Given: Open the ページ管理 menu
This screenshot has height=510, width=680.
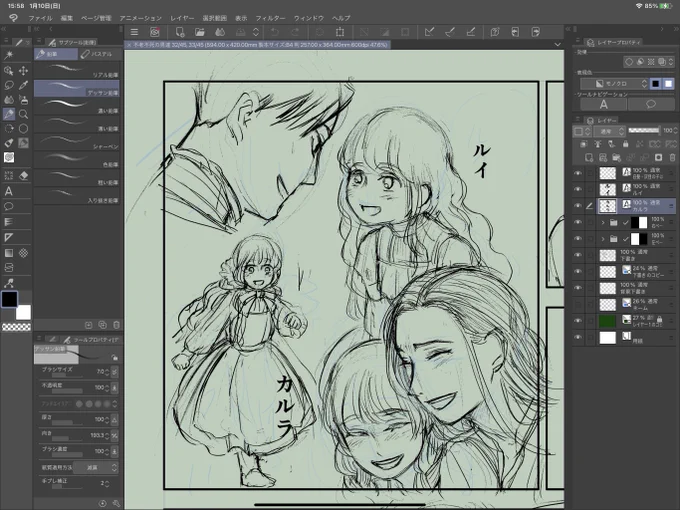Looking at the screenshot, I should (96, 18).
